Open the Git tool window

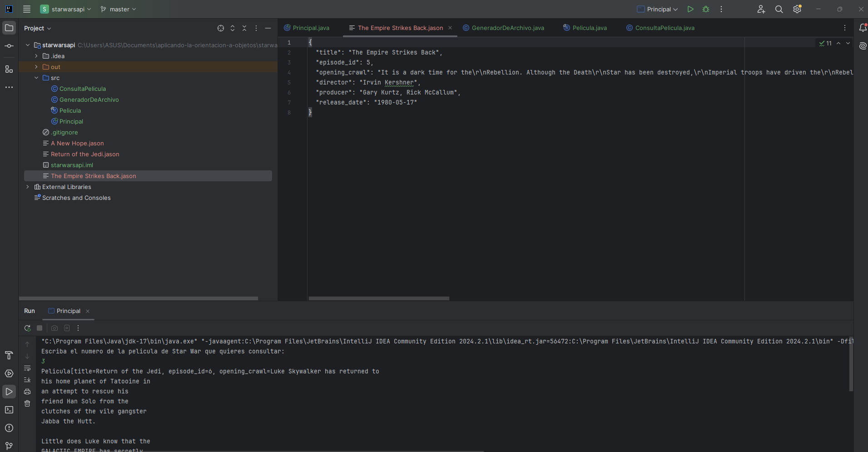pyautogui.click(x=9, y=446)
